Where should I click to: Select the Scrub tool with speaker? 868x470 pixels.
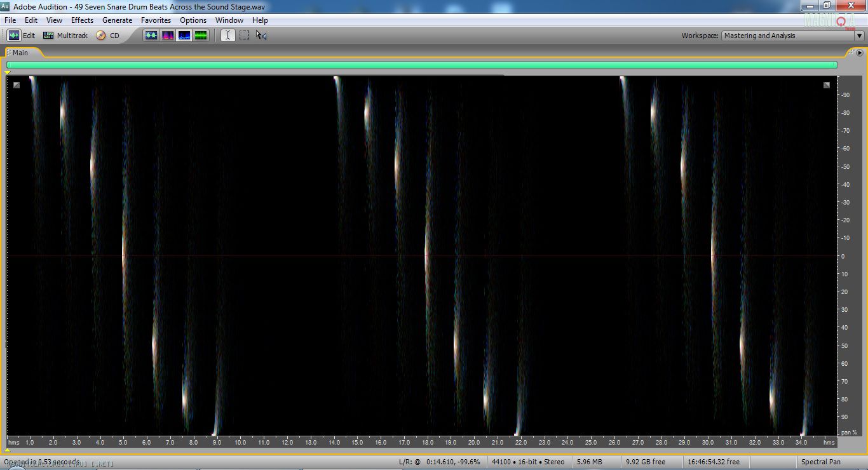point(261,36)
